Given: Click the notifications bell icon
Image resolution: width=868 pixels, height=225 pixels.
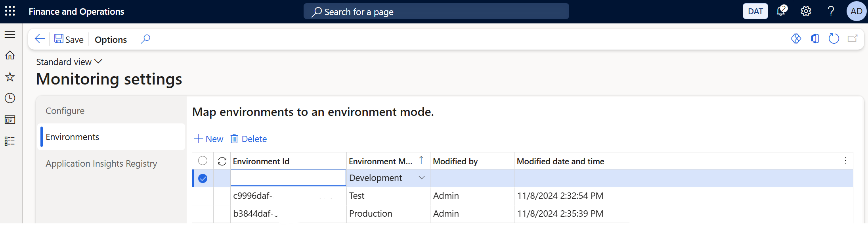Looking at the screenshot, I should 781,11.
